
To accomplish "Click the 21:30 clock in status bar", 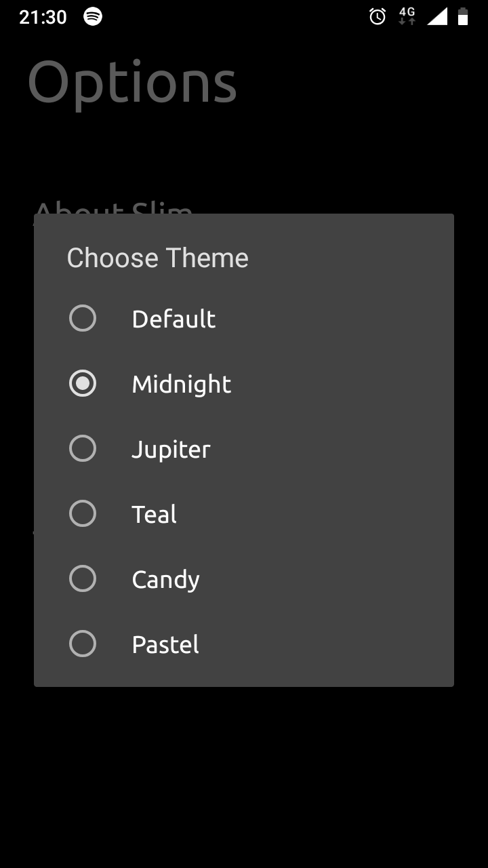I will click(x=43, y=17).
